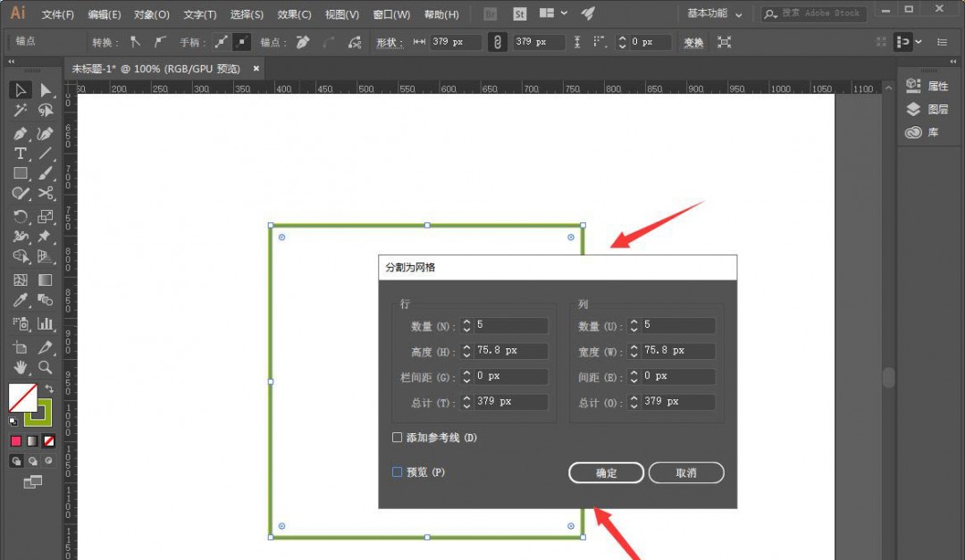
Task: Activate the Hand tool
Action: coord(20,366)
